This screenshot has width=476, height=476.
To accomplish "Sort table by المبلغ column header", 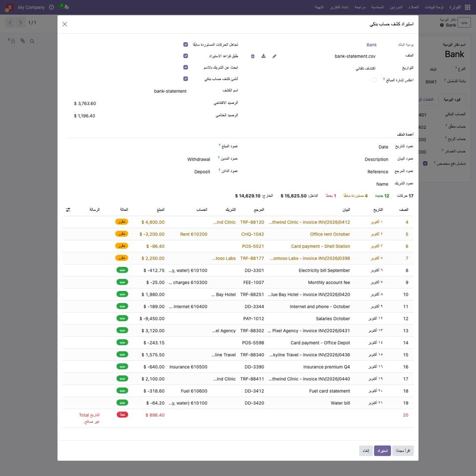I will [x=160, y=210].
